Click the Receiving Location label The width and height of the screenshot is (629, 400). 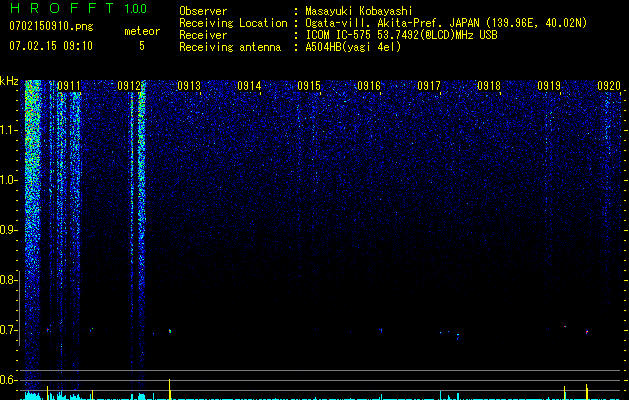(x=233, y=23)
